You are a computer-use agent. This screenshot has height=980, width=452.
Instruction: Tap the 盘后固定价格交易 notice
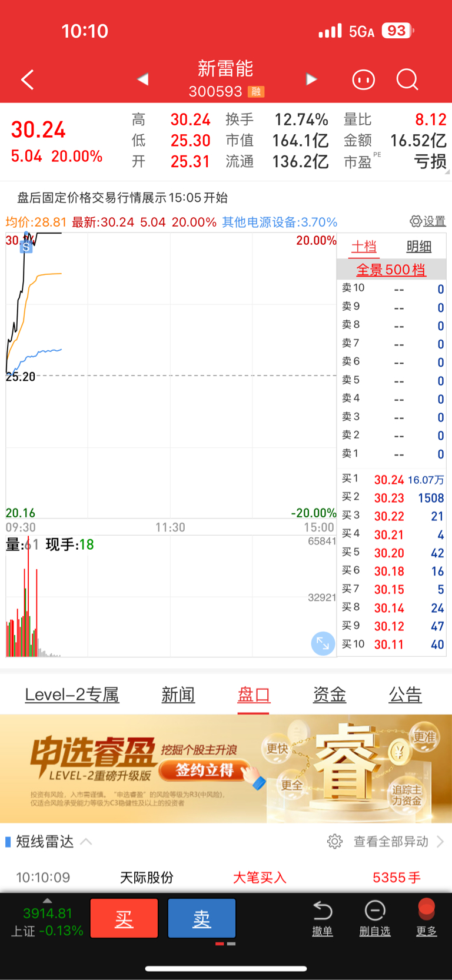tap(122, 197)
